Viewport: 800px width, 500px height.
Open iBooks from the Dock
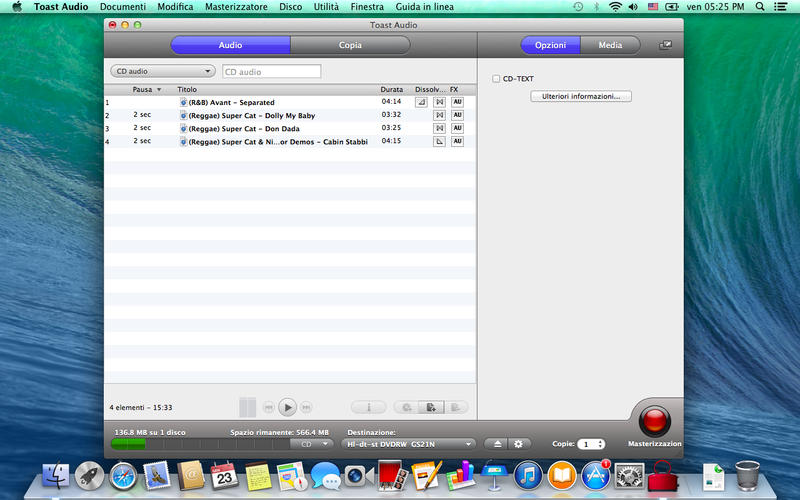[x=562, y=476]
